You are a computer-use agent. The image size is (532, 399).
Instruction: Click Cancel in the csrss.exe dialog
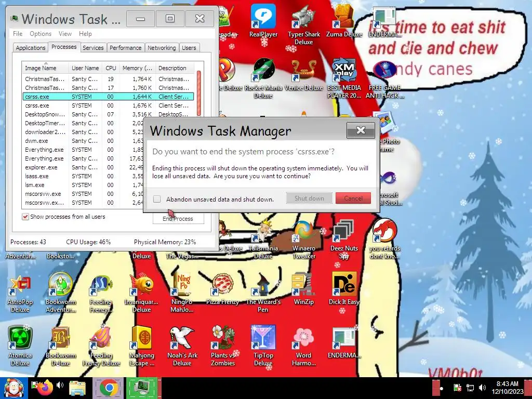point(353,198)
